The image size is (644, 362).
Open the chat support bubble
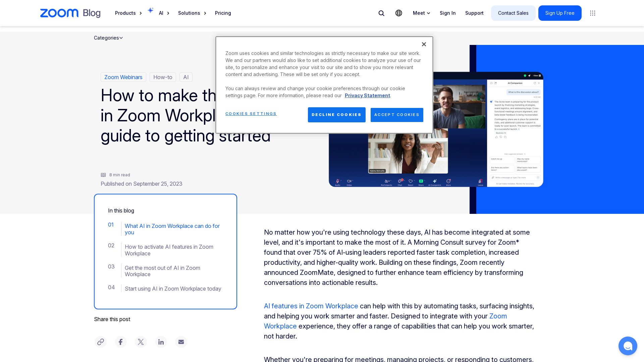[628, 346]
